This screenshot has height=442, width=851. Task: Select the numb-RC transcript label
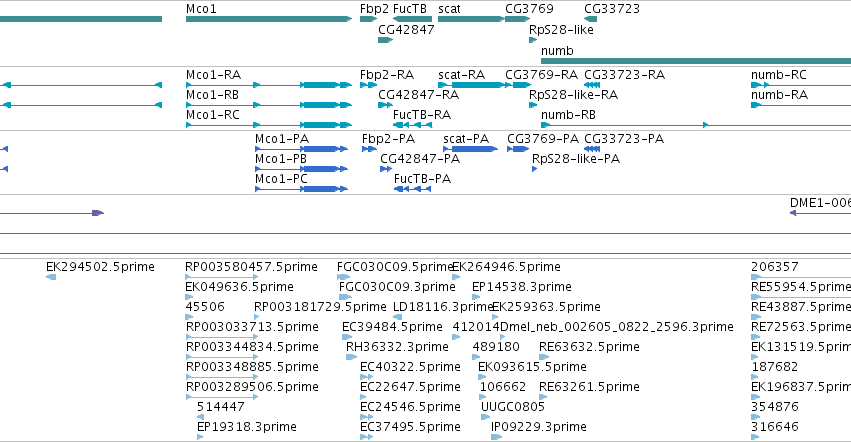(x=779, y=74)
